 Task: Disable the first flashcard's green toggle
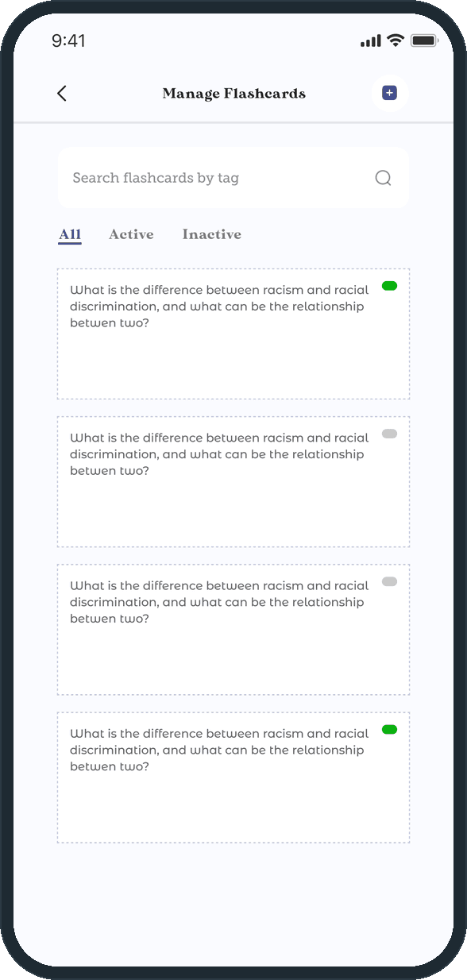point(389,286)
